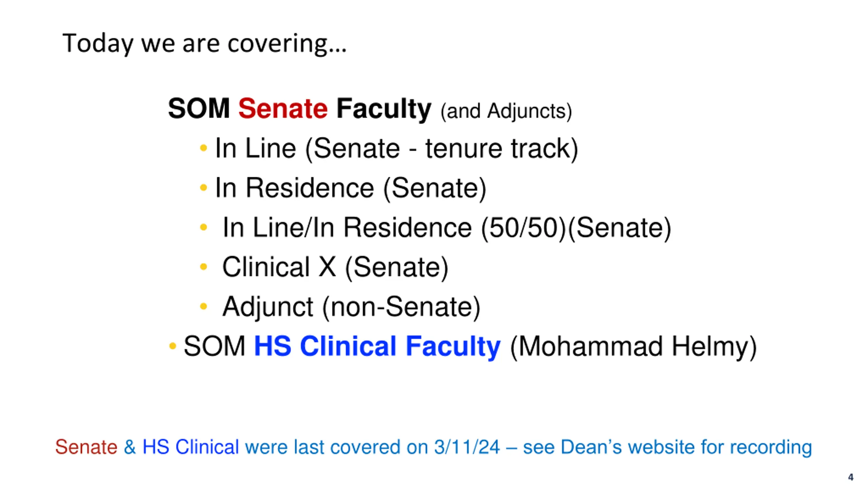Screen dimensions: 868x488
Task: Click the '3/11/24' date in footer
Action: click(467, 447)
